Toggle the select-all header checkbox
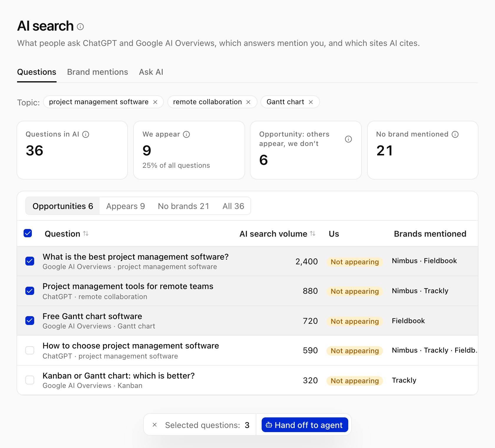 click(28, 233)
